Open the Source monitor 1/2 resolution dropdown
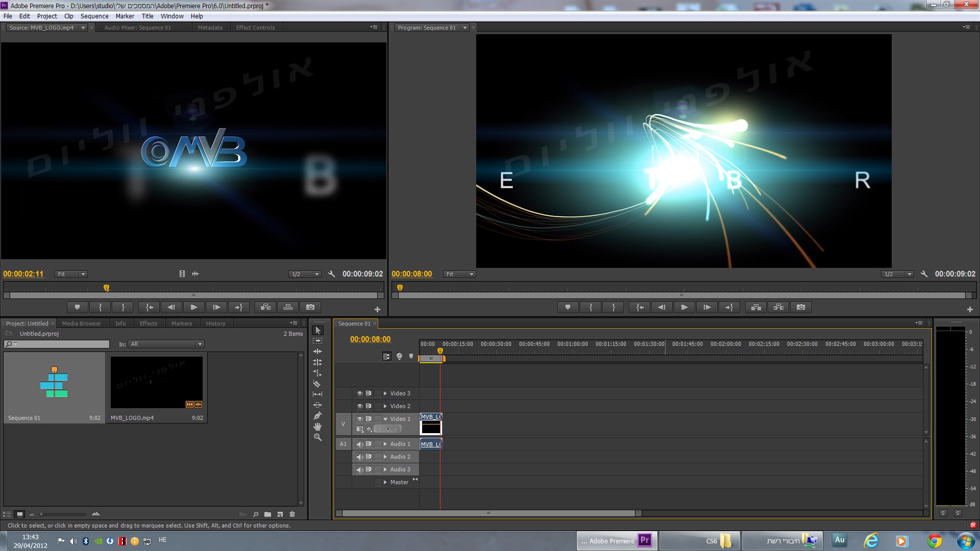This screenshot has height=551, width=980. tap(305, 274)
